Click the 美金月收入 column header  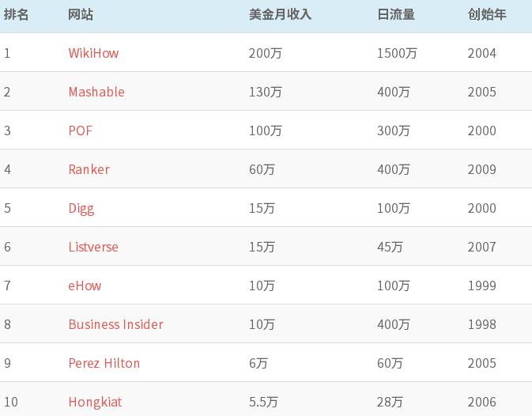pos(281,14)
